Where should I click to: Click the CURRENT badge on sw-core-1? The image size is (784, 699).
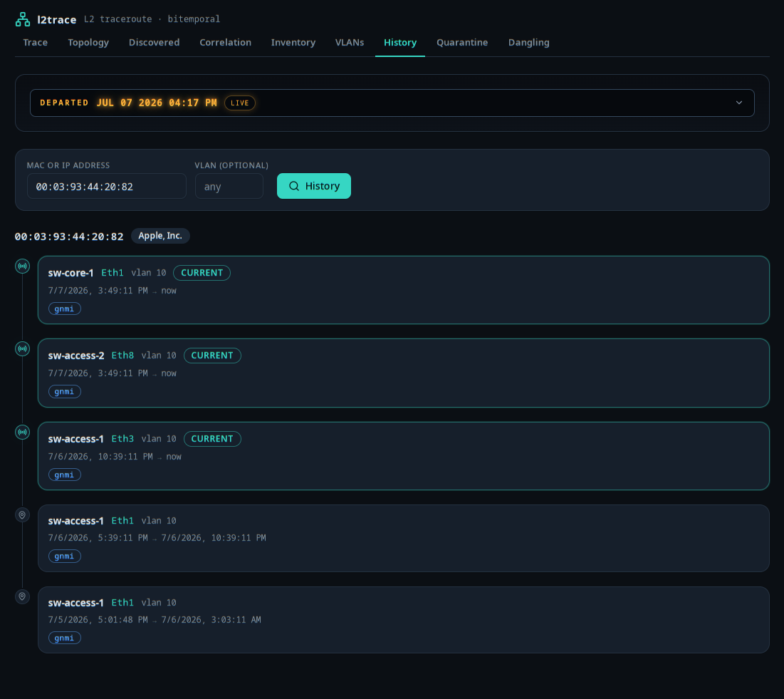[x=202, y=273]
